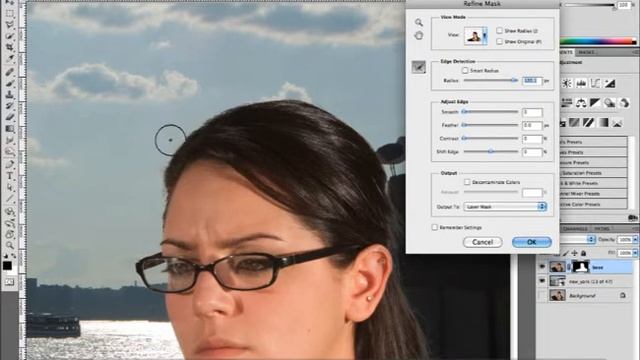
Task: Expand Channel Mixer Presets row
Action: point(594,193)
